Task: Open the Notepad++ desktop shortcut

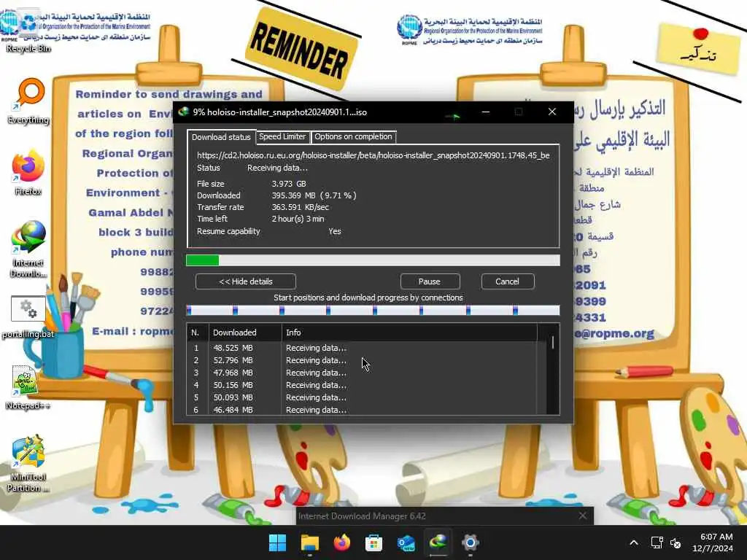Action: point(28,387)
